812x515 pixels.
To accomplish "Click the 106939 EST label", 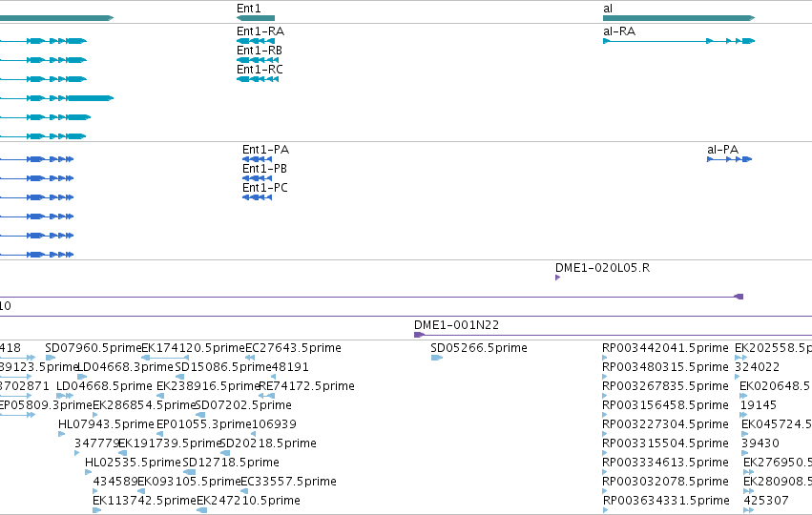I will (x=274, y=424).
